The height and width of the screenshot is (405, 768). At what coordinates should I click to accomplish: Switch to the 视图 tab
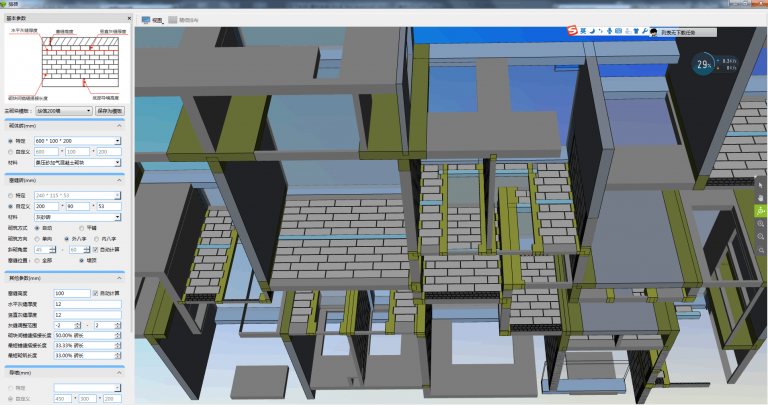[152, 19]
